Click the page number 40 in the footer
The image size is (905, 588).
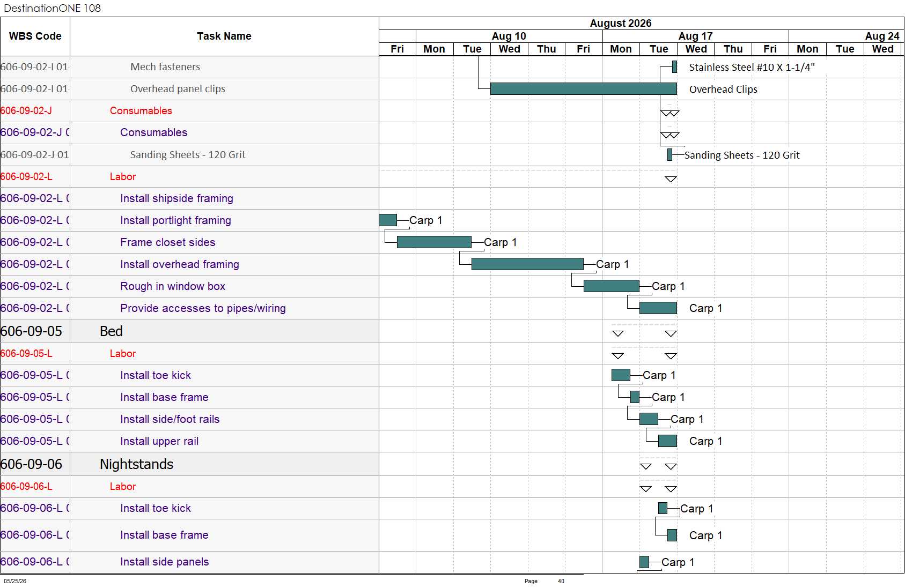pyautogui.click(x=561, y=581)
